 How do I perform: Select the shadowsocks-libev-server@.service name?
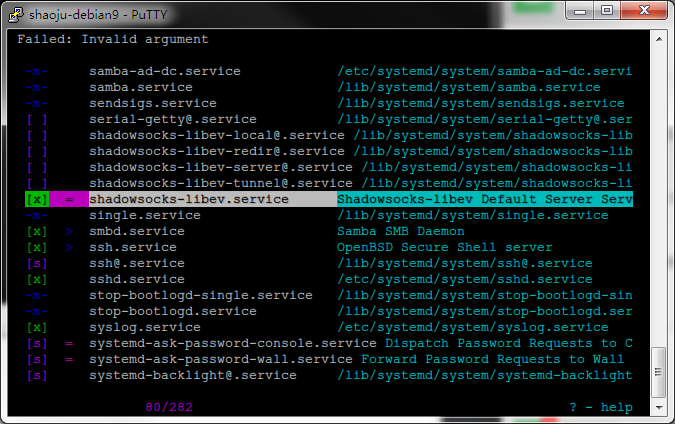221,167
